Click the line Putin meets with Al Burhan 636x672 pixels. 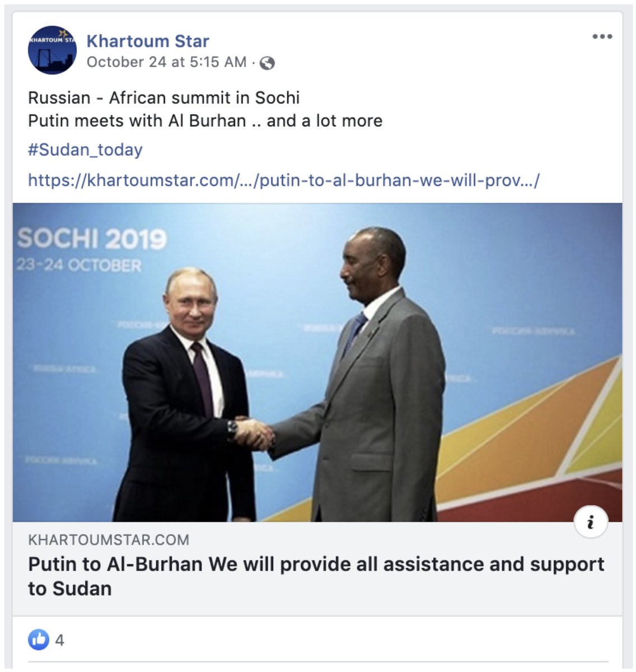point(205,121)
